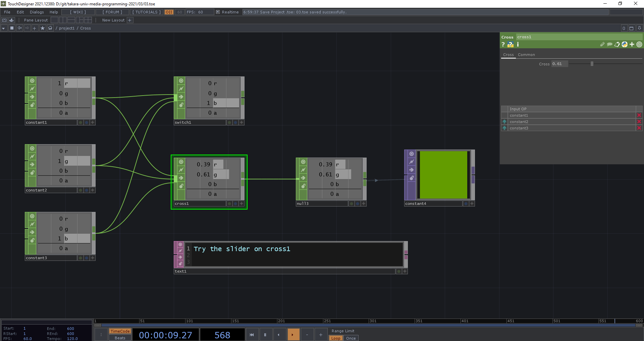Click the operator info 'i' icon

tap(518, 45)
